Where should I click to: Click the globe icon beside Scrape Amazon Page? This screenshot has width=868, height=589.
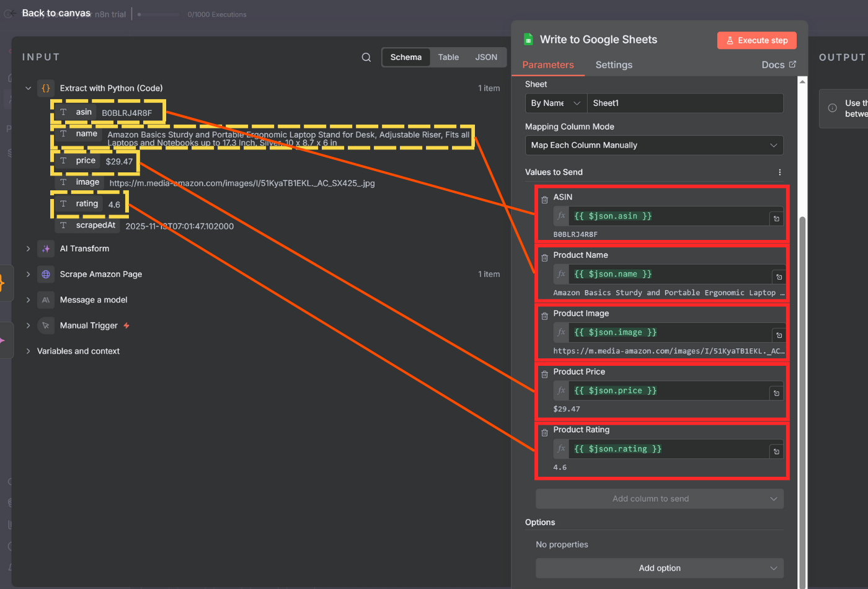point(45,274)
